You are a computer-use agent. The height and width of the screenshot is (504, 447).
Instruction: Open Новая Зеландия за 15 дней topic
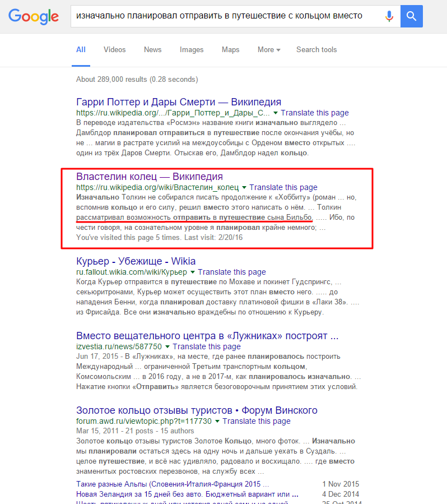pyautogui.click(x=187, y=494)
